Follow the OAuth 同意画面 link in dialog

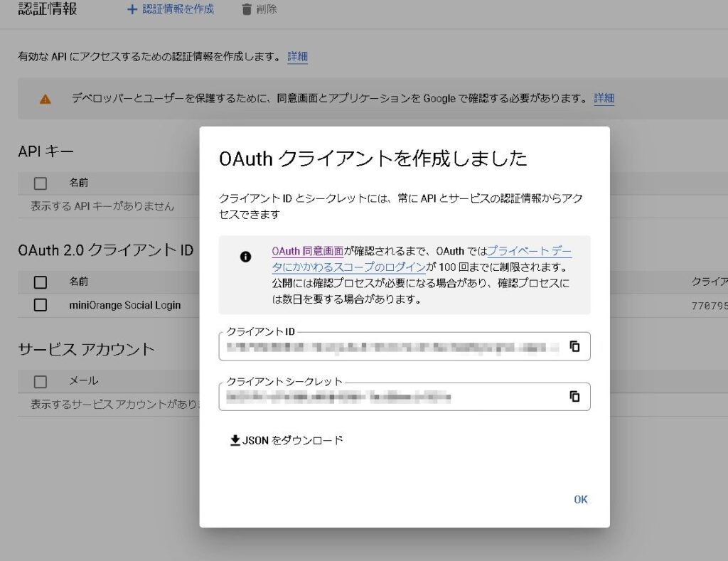click(307, 251)
